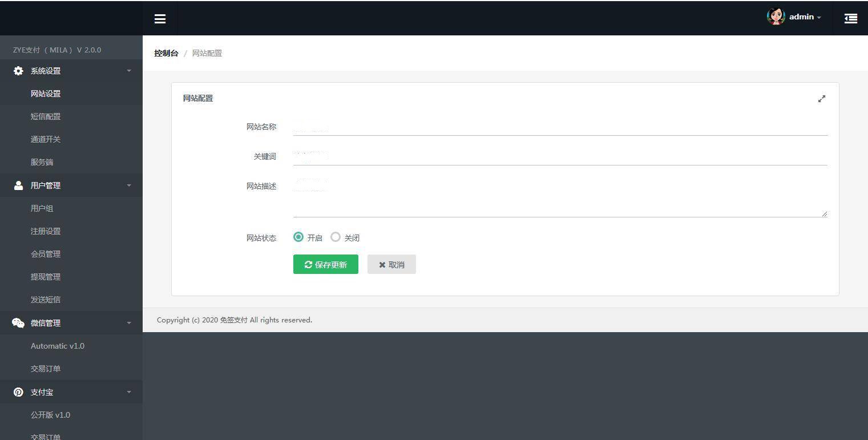Click the 支付宝 sidebar icon

(x=18, y=392)
